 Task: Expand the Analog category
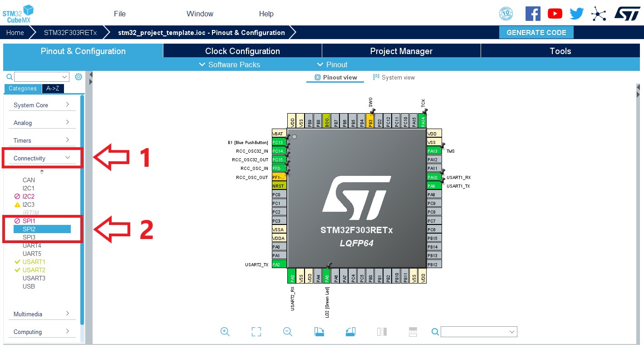coord(42,123)
